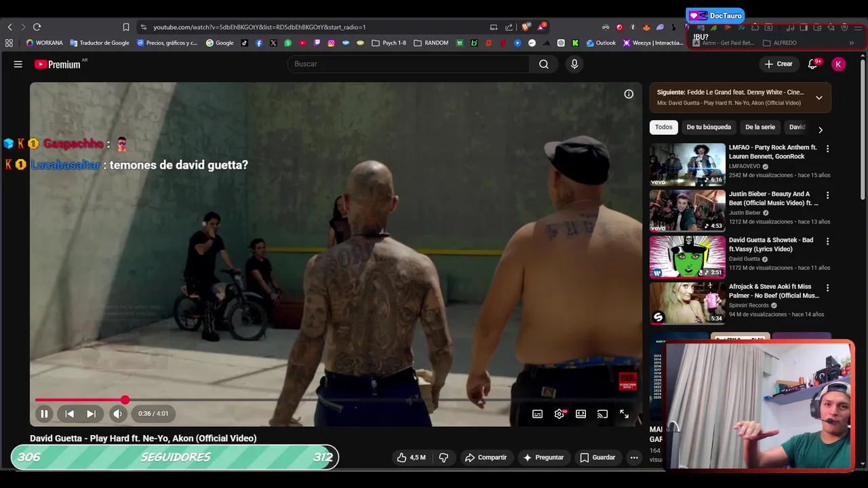Open the notifications bell
The width and height of the screenshot is (868, 488).
point(813,64)
